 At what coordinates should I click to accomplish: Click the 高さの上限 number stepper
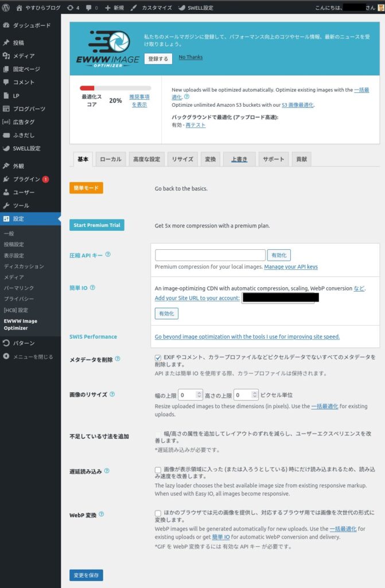(x=254, y=394)
